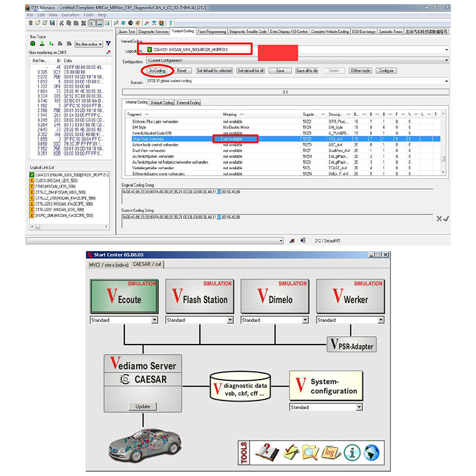Expand the Logical Link dropdown arrow
The image size is (476, 476).
pos(446,49)
